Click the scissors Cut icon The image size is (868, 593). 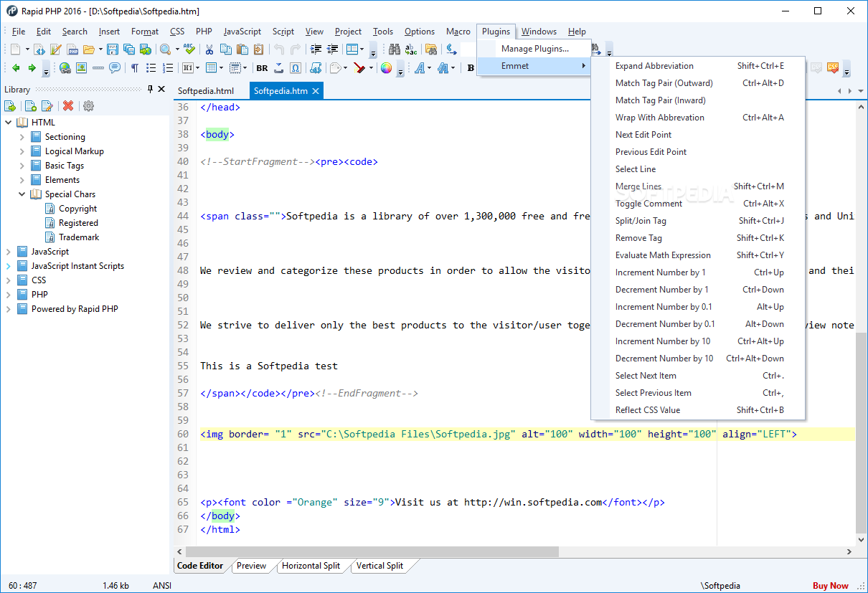(x=209, y=49)
